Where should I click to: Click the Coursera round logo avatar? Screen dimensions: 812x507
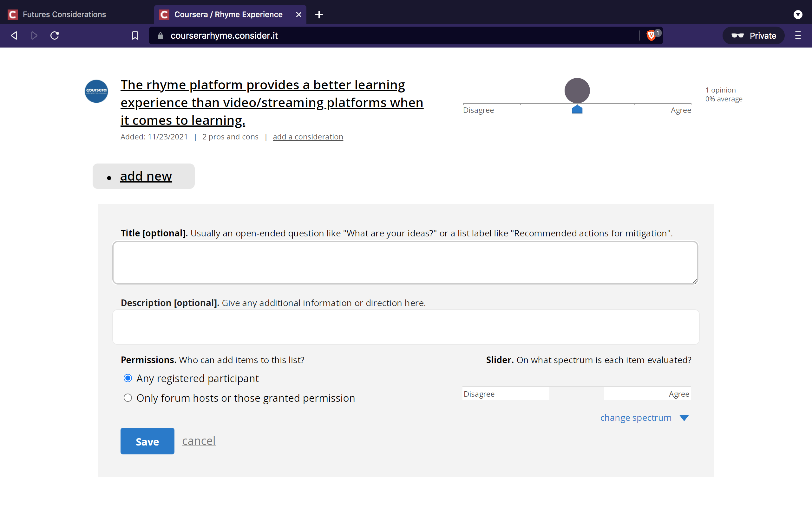pos(96,91)
